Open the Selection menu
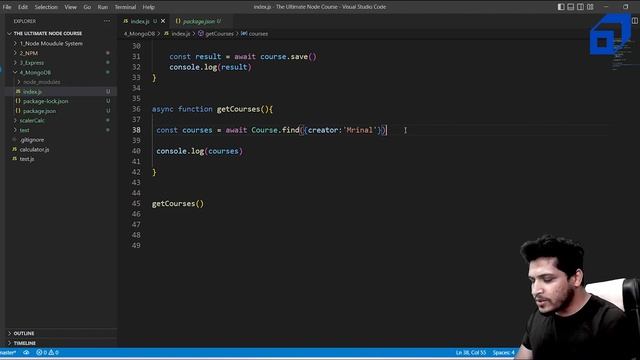This screenshot has width=640, height=360. (x=46, y=7)
